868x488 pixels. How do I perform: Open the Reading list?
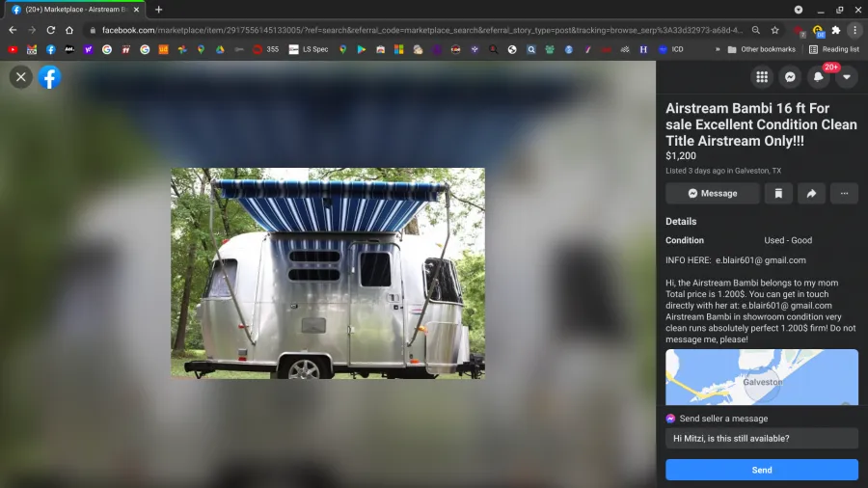834,49
